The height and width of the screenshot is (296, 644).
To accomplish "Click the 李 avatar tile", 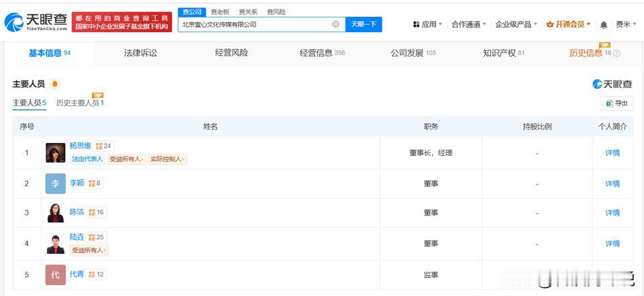I will click(x=56, y=183).
